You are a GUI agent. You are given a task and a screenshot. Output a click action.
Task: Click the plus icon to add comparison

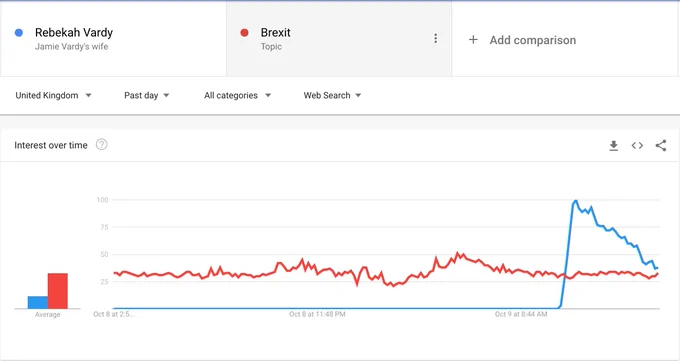coord(473,40)
